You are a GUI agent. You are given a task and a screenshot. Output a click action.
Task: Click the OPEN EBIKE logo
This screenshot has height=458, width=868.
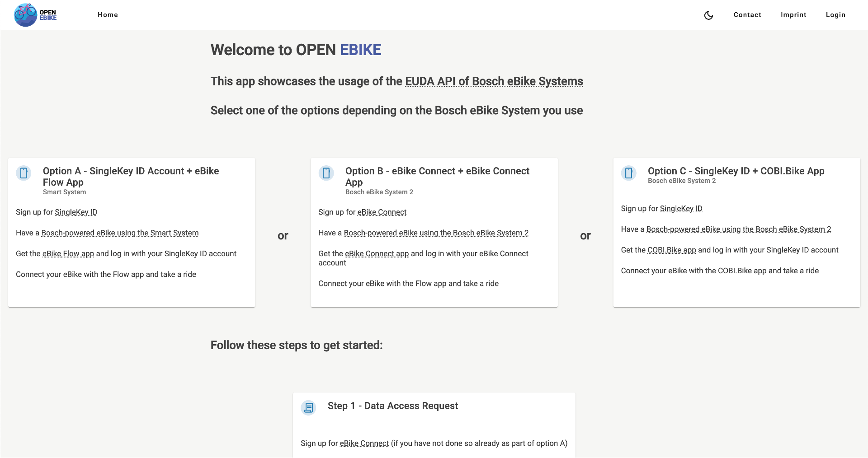[x=35, y=14]
